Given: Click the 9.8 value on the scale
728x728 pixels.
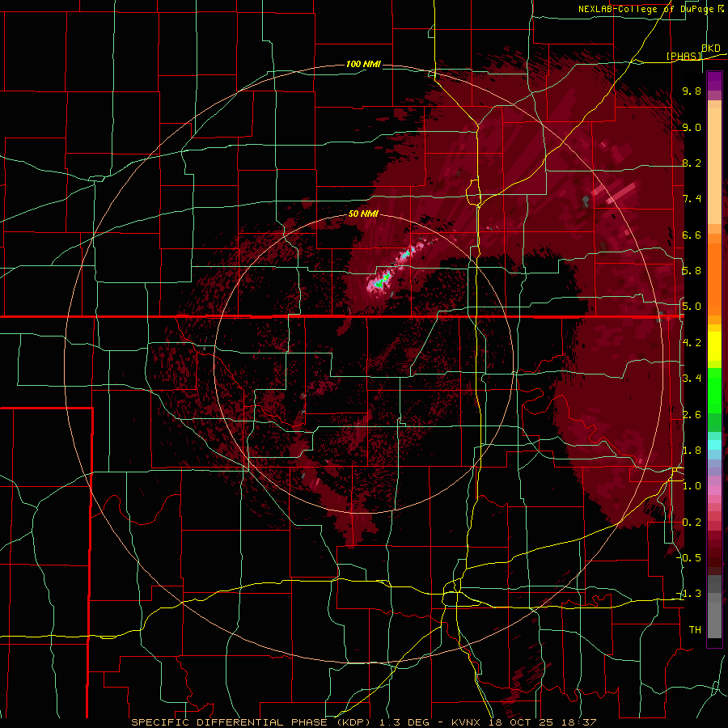Looking at the screenshot, I should coord(692,91).
